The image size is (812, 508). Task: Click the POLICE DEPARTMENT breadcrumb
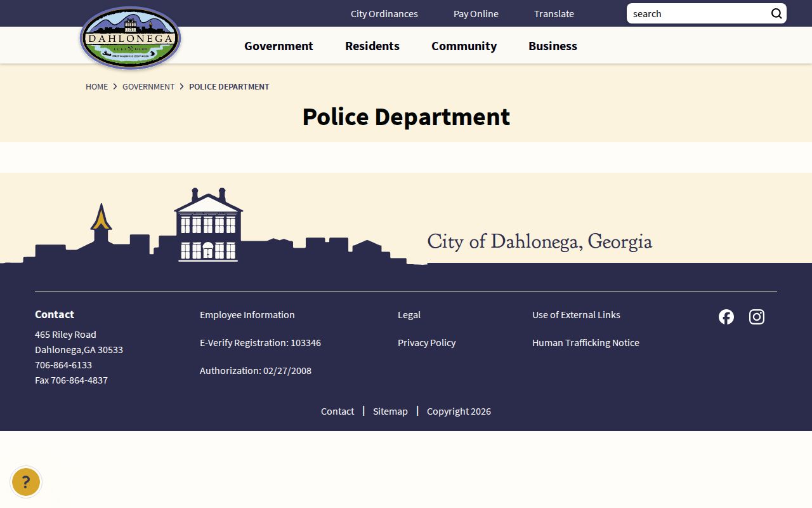[x=229, y=86]
